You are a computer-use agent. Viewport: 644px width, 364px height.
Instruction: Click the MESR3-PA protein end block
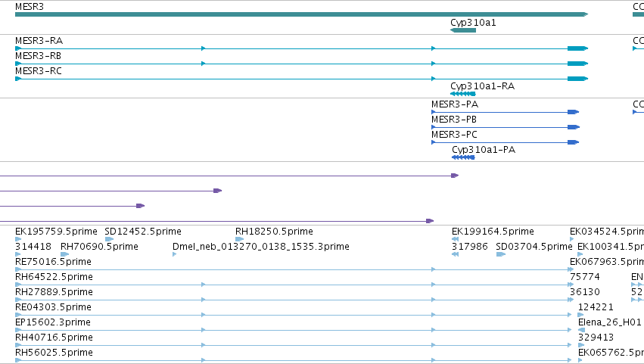click(574, 112)
